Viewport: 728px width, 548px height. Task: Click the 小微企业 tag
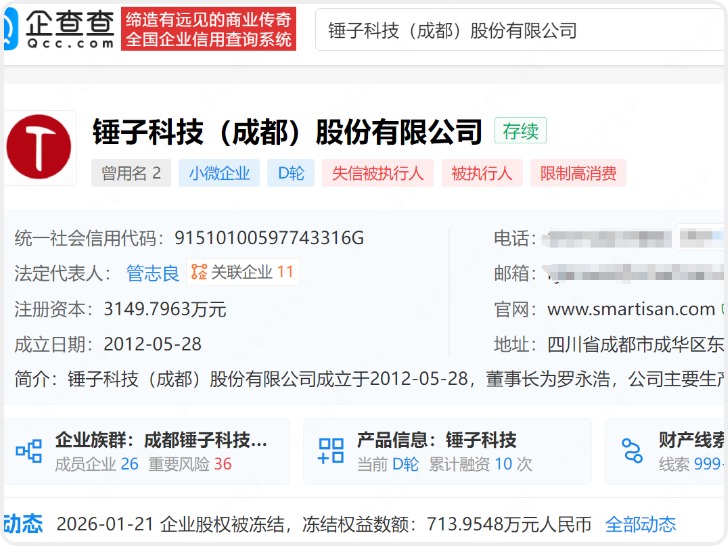click(x=219, y=173)
